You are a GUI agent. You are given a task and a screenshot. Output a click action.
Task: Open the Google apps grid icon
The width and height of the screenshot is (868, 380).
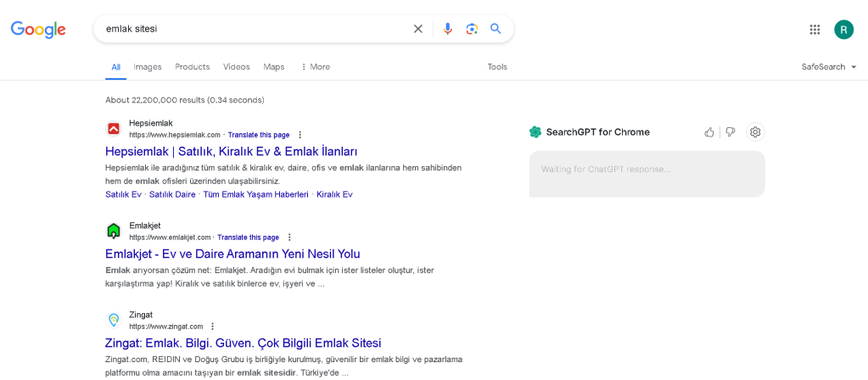coord(815,30)
